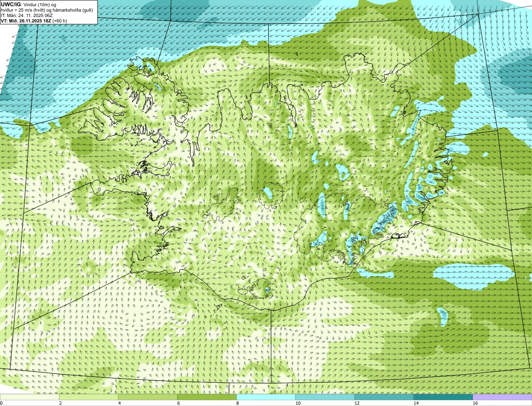Click the 'VT: Mið. 26.11.2025 18Z (+60 h)' line
This screenshot has width=532, height=406.
(x=34, y=20)
